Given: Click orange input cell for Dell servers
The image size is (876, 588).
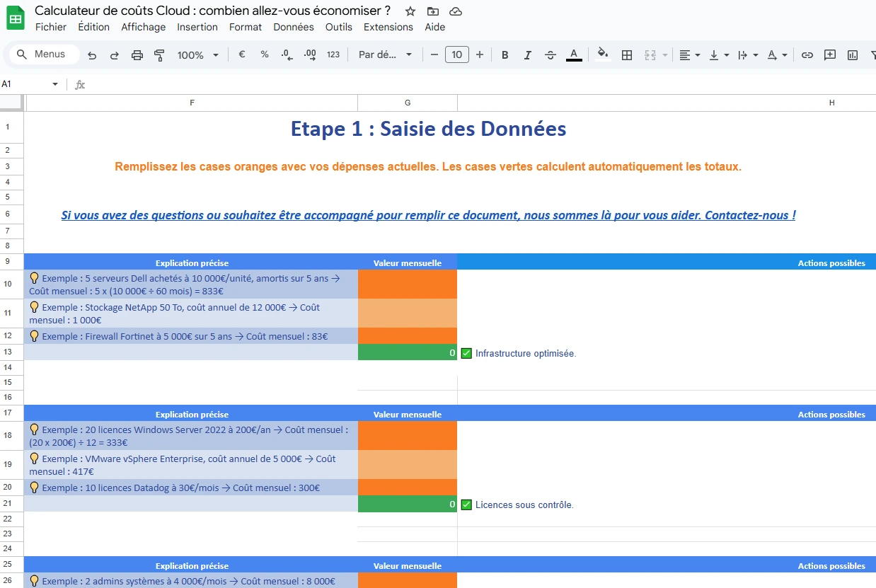Looking at the screenshot, I should [407, 284].
